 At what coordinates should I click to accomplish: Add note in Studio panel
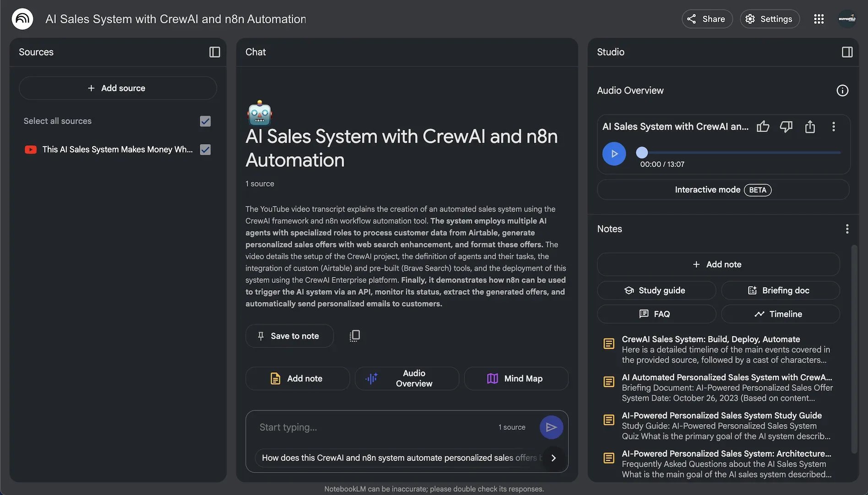click(718, 264)
